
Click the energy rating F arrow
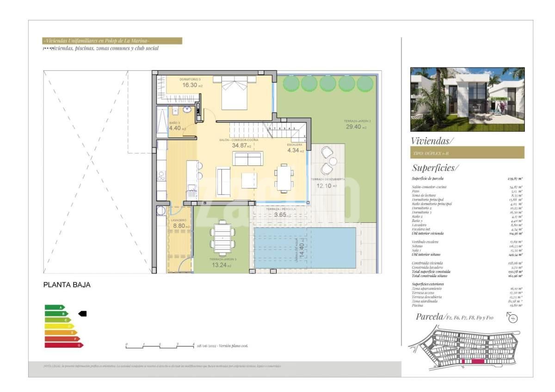(x=62, y=339)
